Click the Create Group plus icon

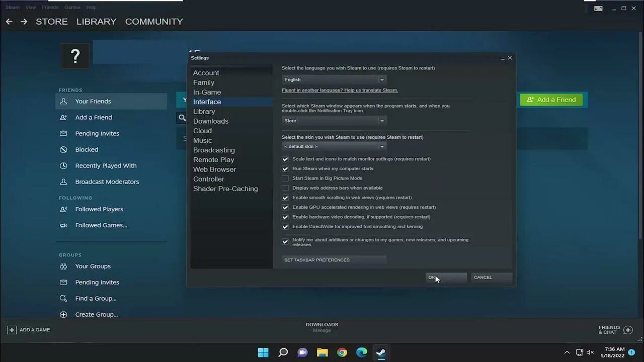pyautogui.click(x=63, y=314)
